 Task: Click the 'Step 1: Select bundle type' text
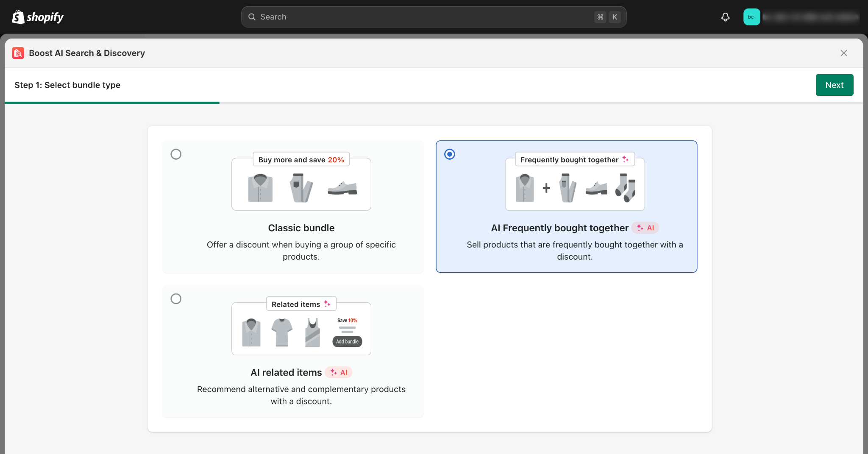(67, 85)
